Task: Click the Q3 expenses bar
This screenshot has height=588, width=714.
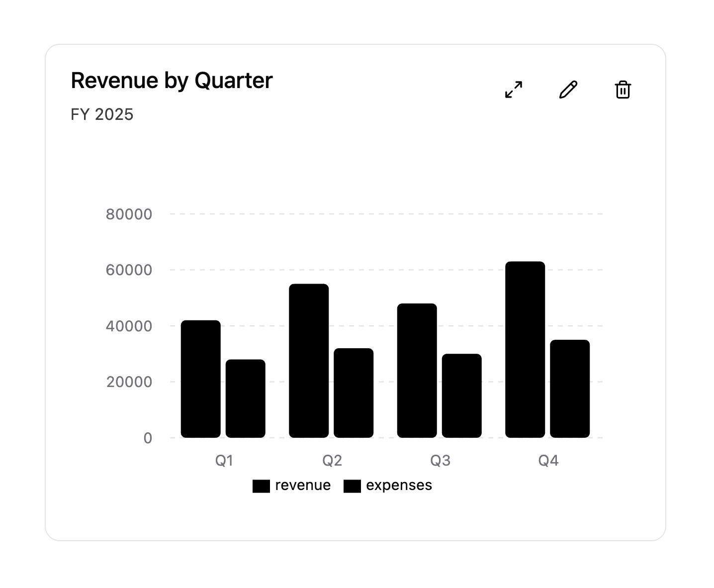Action: 461,395
